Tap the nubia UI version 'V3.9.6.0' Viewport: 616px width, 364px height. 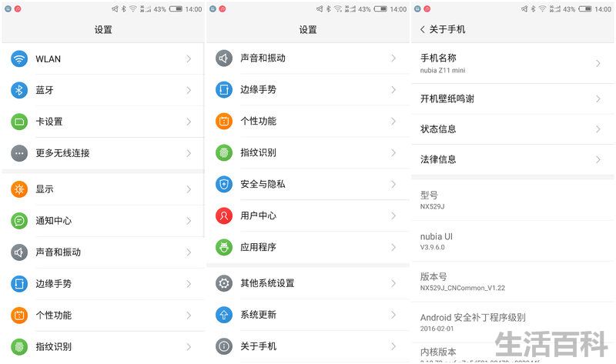pos(433,247)
